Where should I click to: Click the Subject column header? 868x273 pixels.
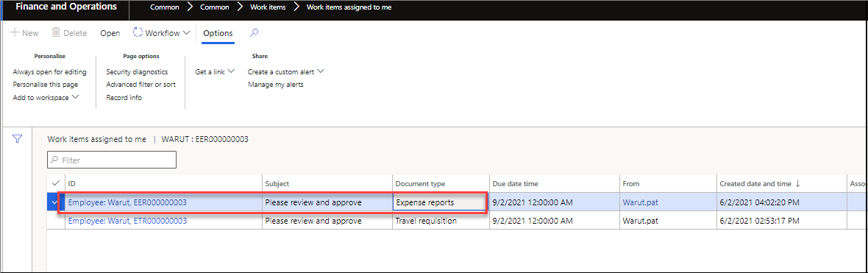(x=327, y=183)
